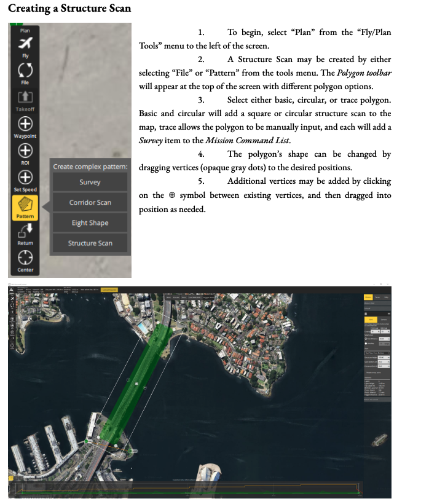Click the right plus vertex beside the bridge
The height and width of the screenshot is (504, 421).
[x=144, y=388]
